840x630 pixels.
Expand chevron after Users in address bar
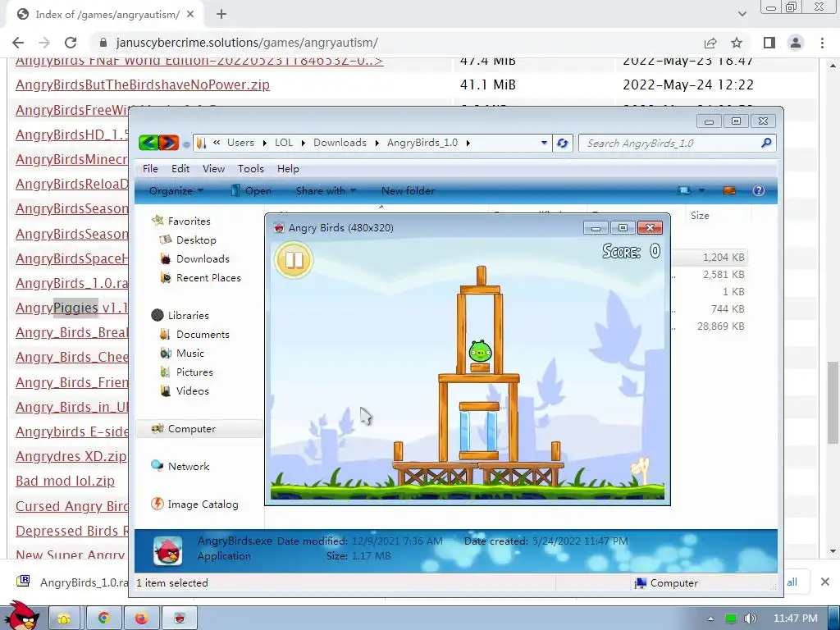tap(265, 143)
